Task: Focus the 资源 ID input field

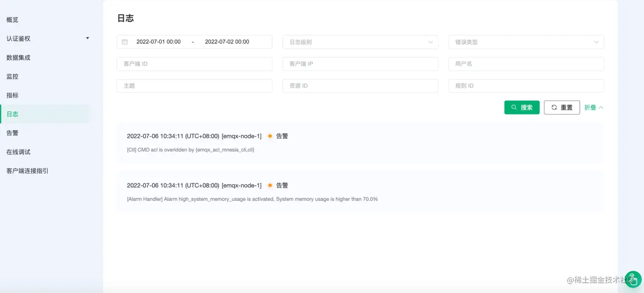Action: tap(360, 85)
